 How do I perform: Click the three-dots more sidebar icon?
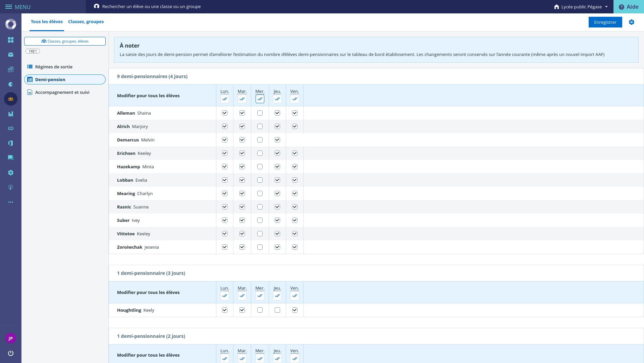click(x=11, y=202)
